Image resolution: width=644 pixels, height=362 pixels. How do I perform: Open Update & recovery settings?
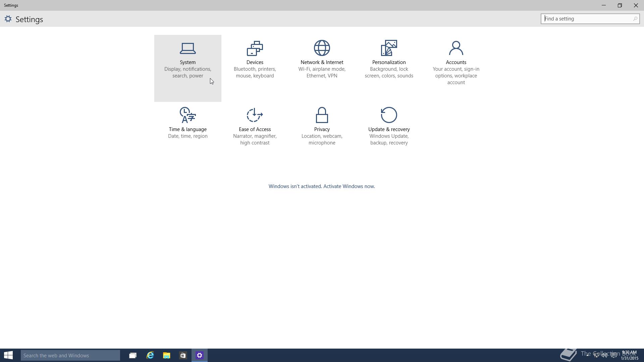pyautogui.click(x=389, y=135)
